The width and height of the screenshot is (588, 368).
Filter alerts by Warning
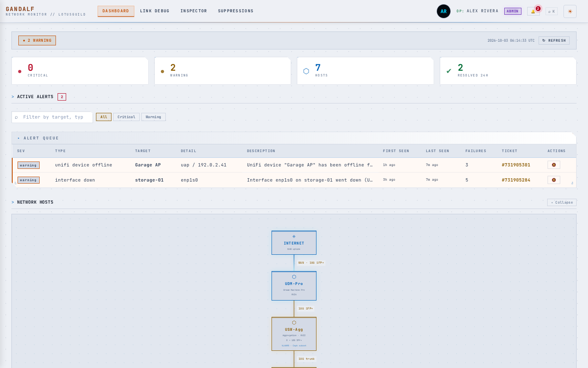[153, 117]
